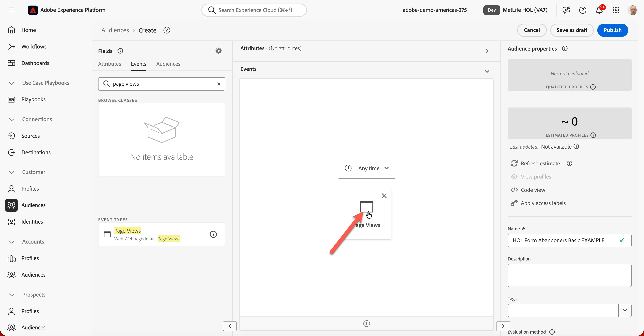Click the info icon below the events canvas

(366, 323)
